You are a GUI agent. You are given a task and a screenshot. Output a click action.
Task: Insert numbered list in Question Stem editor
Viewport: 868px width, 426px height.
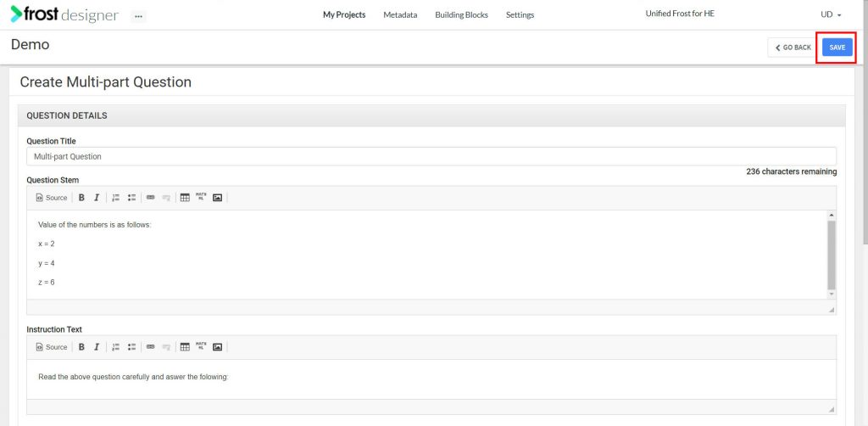click(x=116, y=198)
